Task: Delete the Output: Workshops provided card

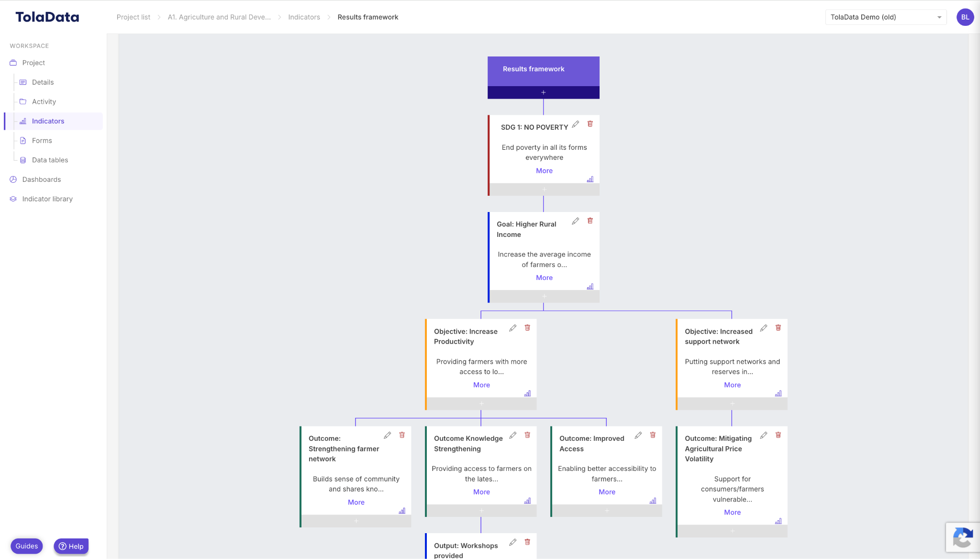Action: [527, 542]
